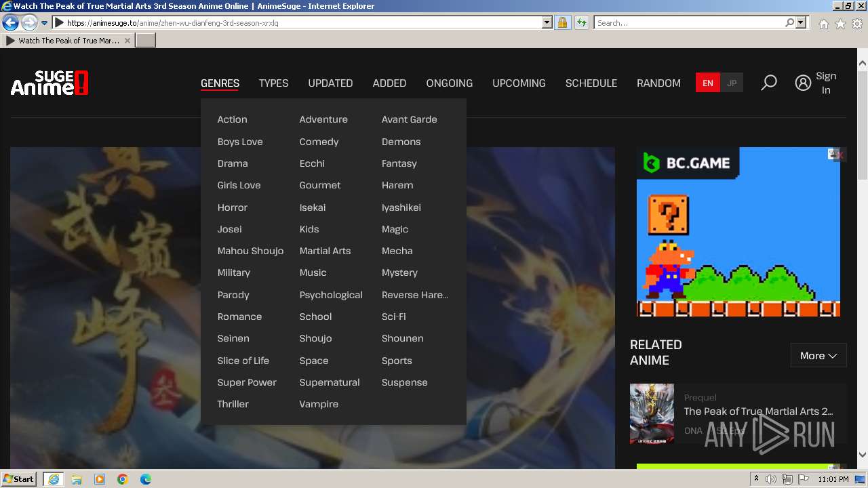
Task: Open Microsoft Edge from taskbar
Action: pyautogui.click(x=146, y=479)
